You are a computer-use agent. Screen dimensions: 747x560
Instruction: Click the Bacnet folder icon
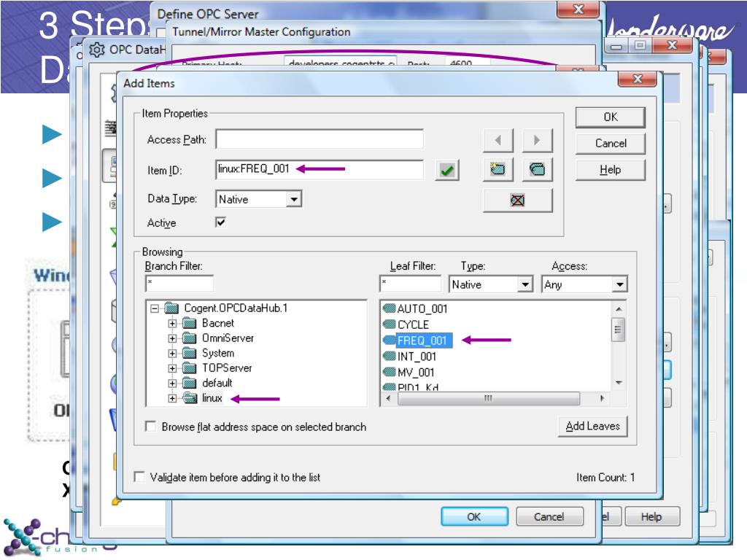point(190,323)
